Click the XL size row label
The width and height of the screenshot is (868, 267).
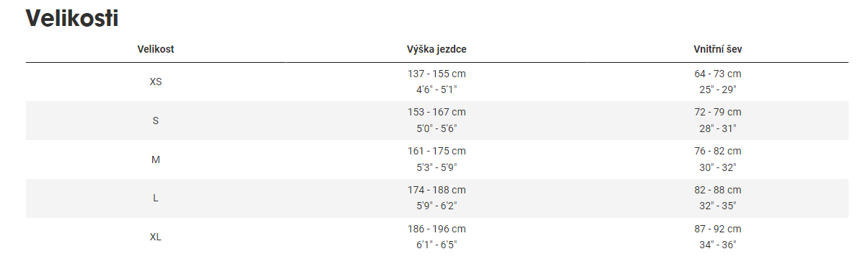pos(156,237)
